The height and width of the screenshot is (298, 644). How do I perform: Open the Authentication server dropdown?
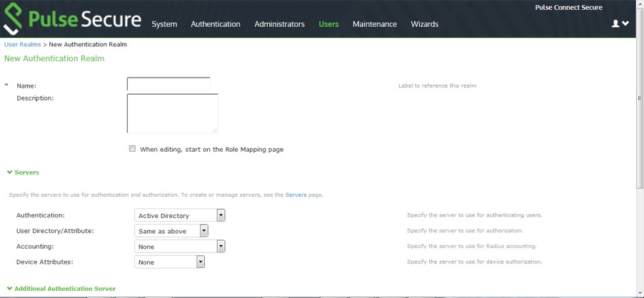180,215
